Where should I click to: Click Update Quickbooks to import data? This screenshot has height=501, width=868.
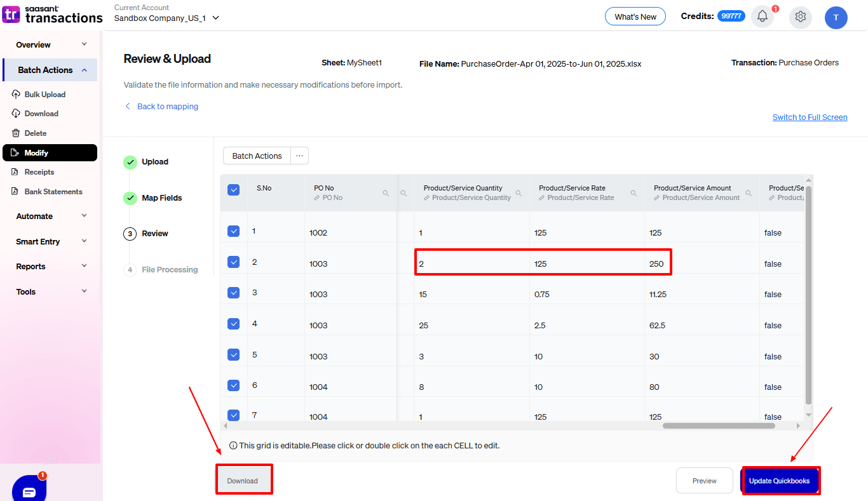click(780, 481)
